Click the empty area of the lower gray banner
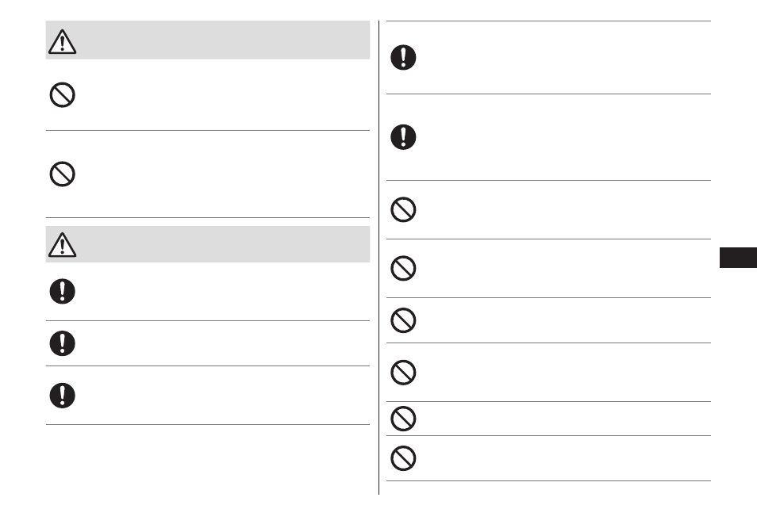Image resolution: width=757 pixels, height=532 pixels. [222, 244]
